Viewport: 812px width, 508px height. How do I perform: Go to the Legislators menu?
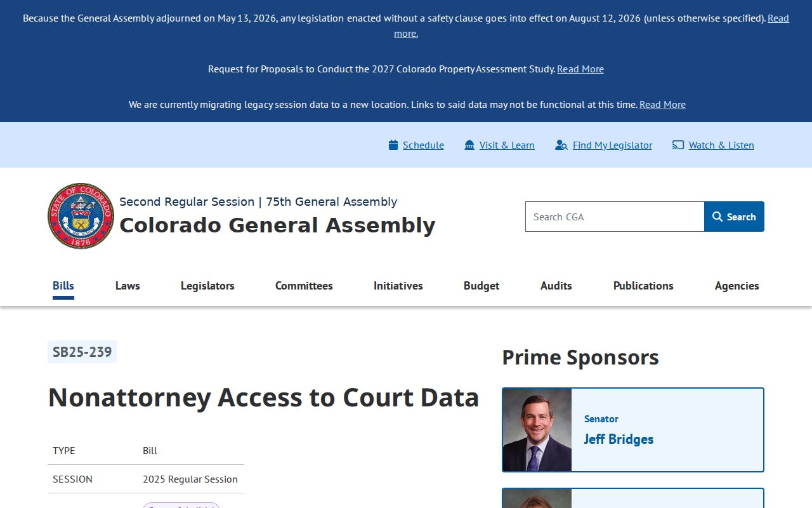[x=207, y=286]
